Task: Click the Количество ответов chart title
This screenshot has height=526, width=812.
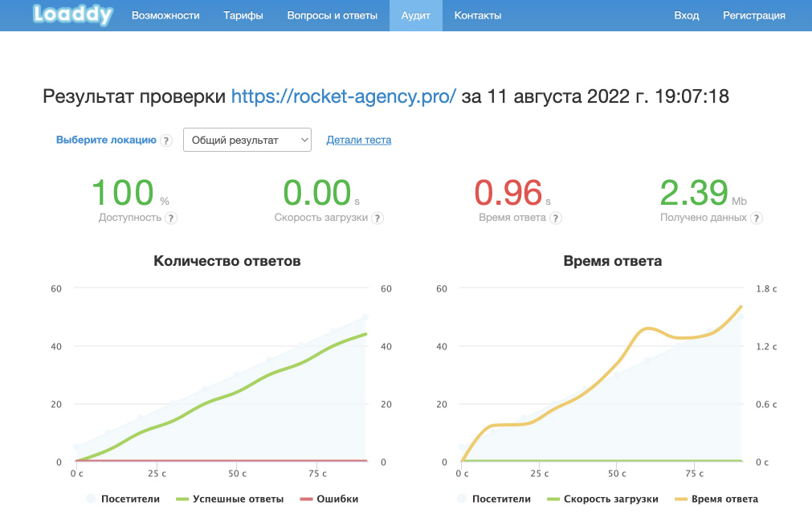Action: coord(226,261)
